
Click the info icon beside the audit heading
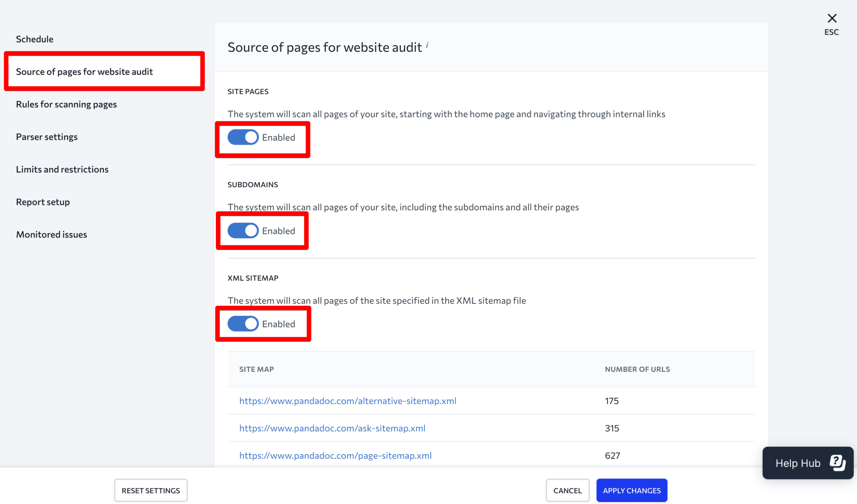427,45
